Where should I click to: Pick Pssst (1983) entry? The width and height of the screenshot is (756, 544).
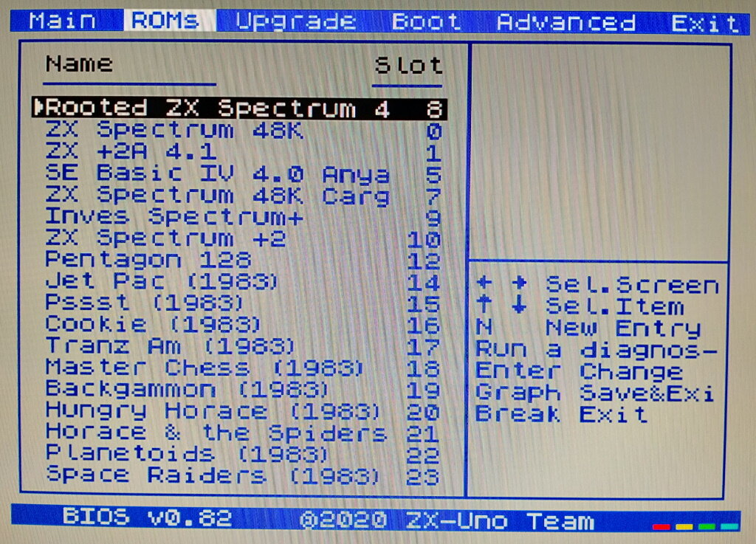[244, 303]
